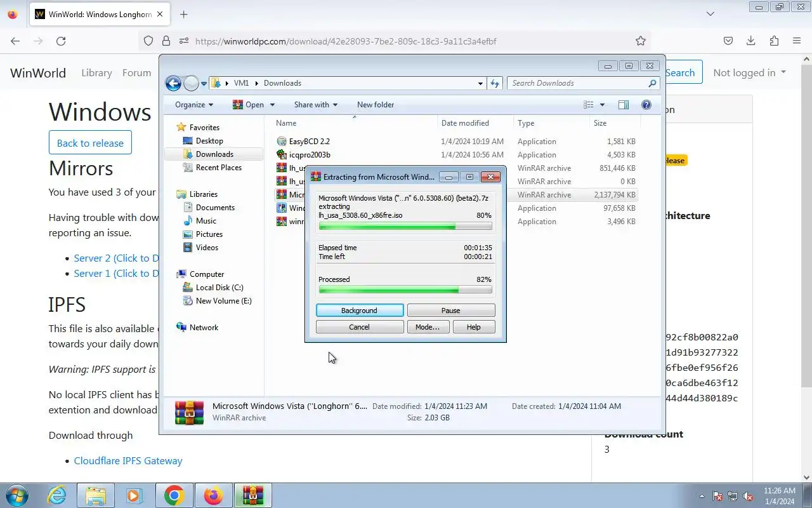This screenshot has width=812, height=508.
Task: Open Not logged in dropdown
Action: [749, 73]
